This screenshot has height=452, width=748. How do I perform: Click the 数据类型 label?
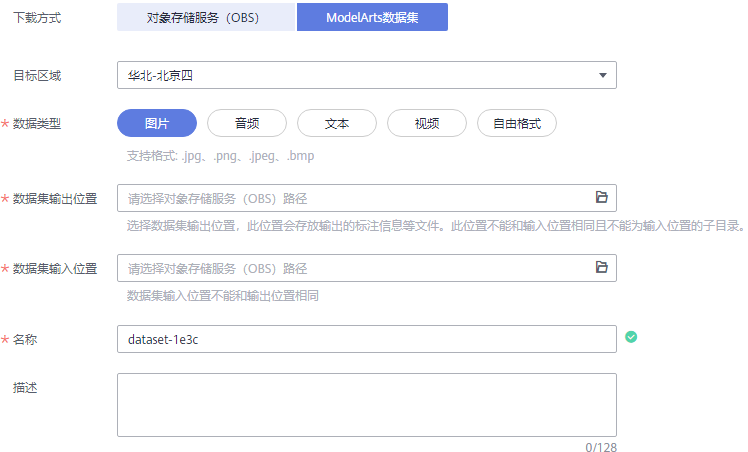37,123
